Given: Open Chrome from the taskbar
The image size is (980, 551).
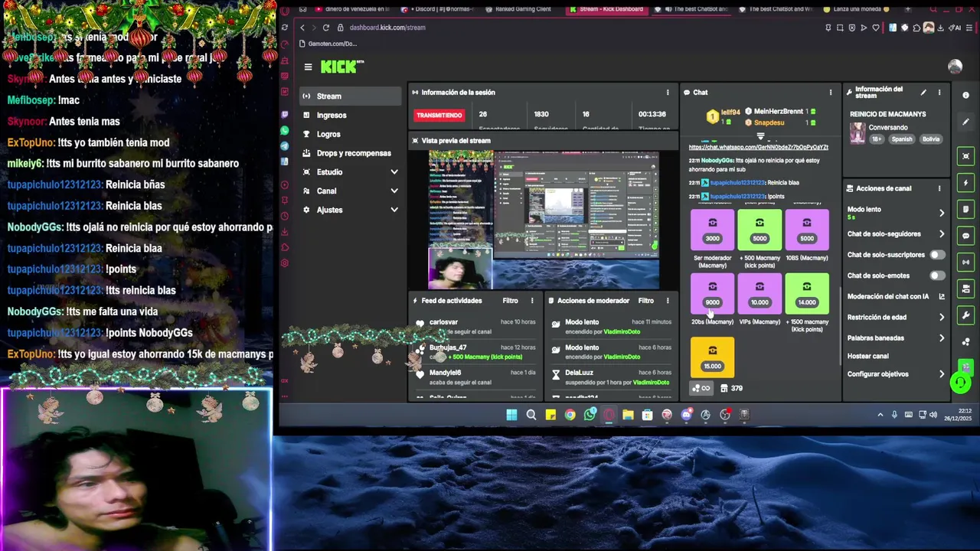Looking at the screenshot, I should [570, 415].
